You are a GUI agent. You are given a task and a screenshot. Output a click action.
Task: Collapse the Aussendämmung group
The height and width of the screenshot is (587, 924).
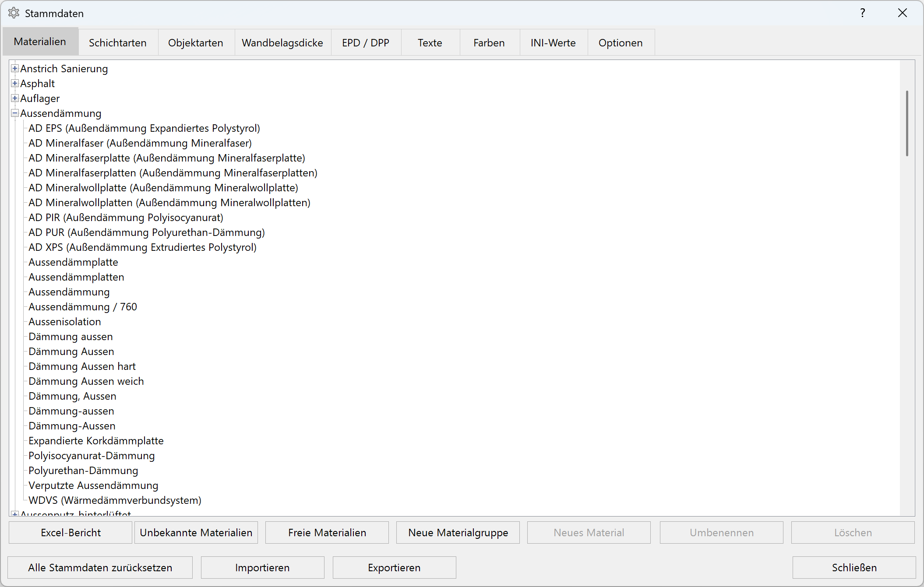pos(15,113)
